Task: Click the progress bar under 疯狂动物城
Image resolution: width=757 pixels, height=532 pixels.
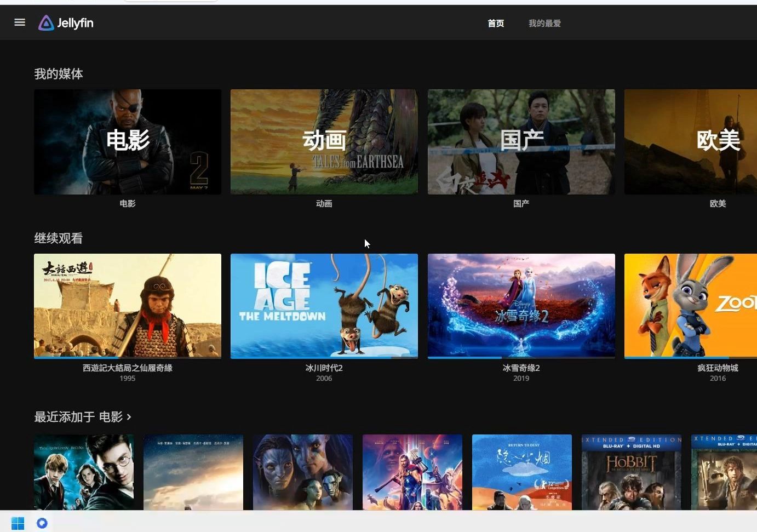Action: pyautogui.click(x=691, y=357)
